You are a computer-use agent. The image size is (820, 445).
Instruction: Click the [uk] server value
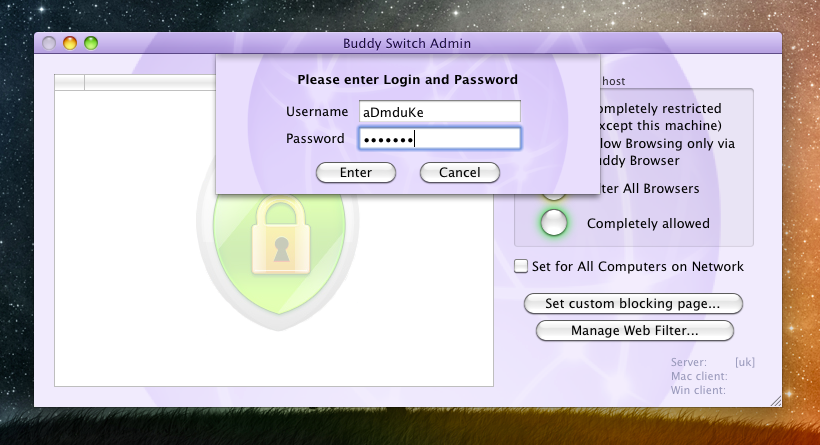pyautogui.click(x=745, y=362)
